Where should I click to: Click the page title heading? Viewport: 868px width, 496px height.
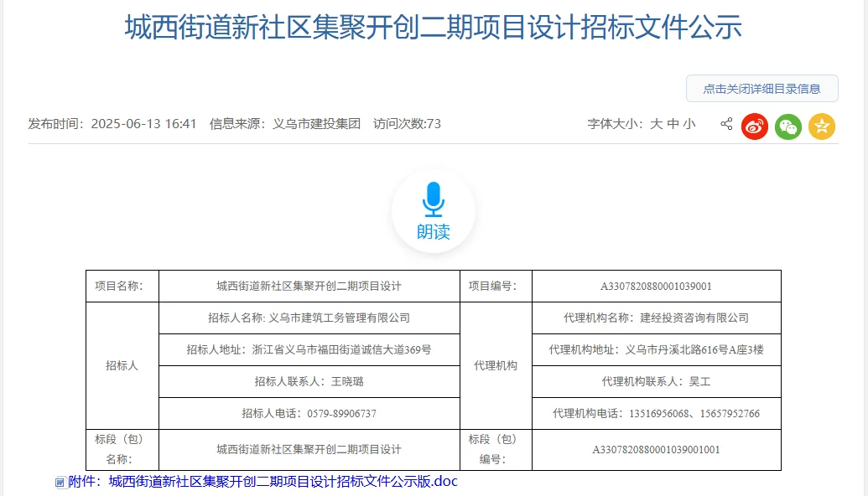point(433,28)
